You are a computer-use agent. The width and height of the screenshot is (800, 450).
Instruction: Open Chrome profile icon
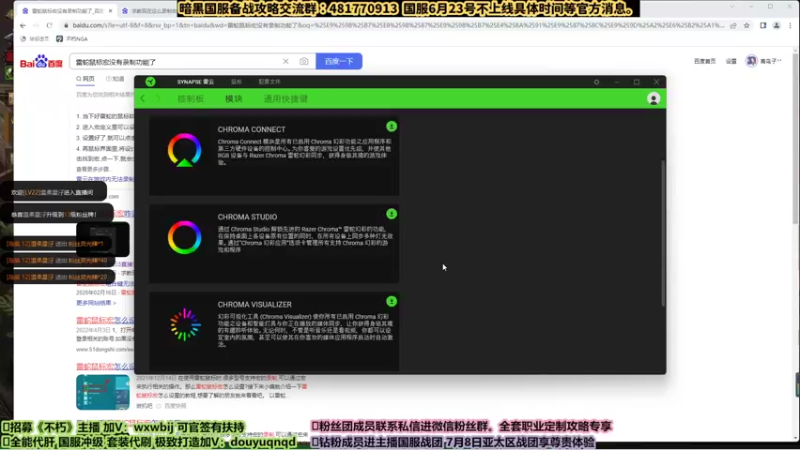coord(777,26)
